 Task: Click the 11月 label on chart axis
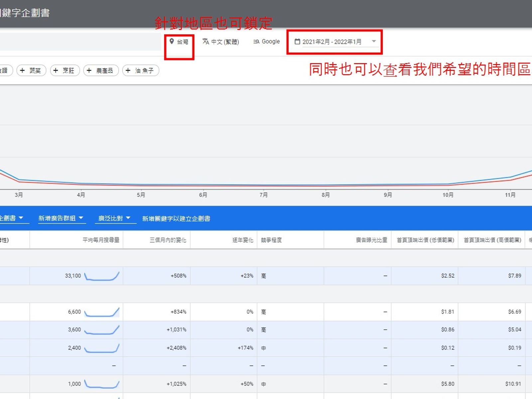(x=510, y=195)
